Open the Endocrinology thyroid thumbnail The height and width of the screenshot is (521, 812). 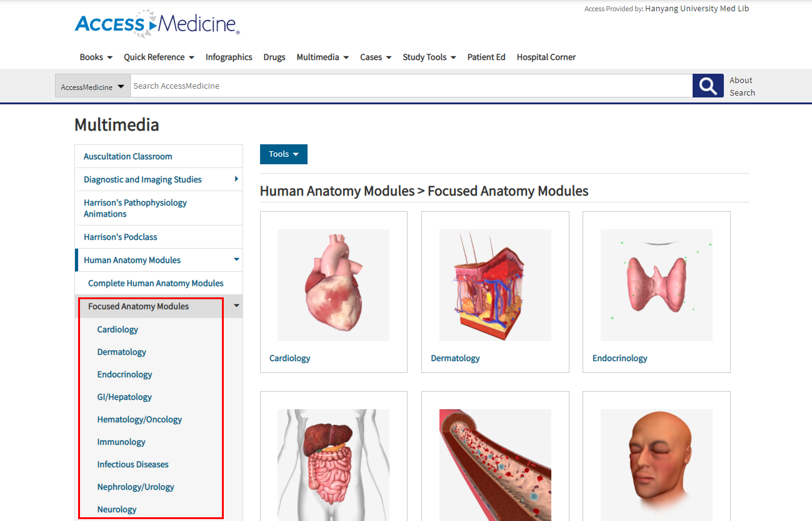[x=656, y=285]
